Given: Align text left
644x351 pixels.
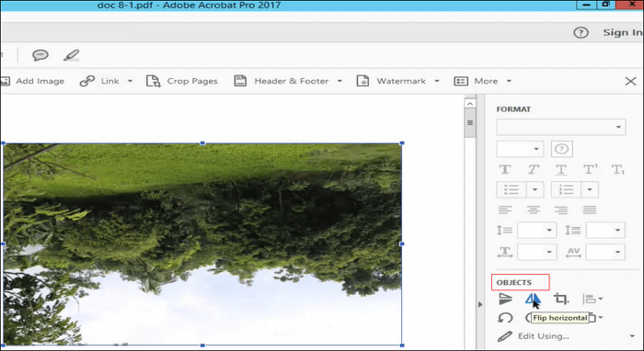Looking at the screenshot, I should pyautogui.click(x=505, y=210).
